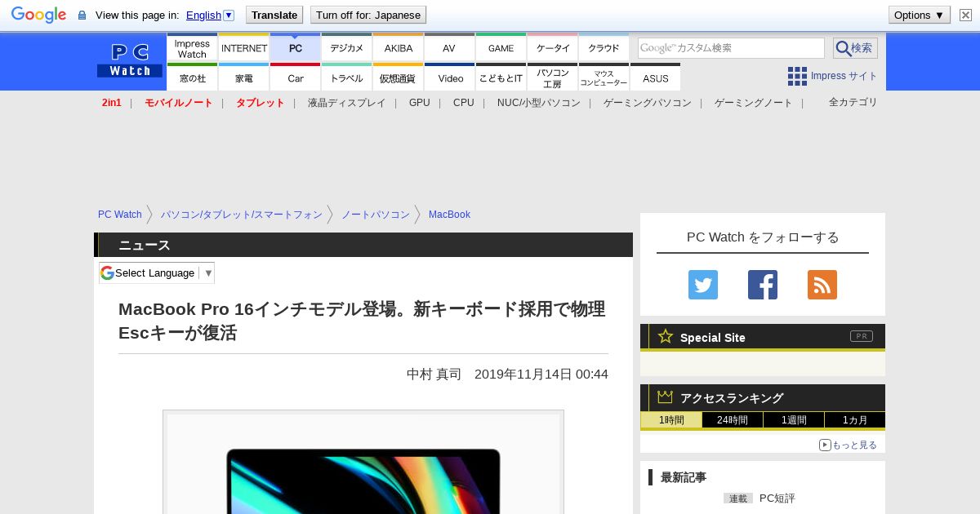Open the 窓の杜 tab
This screenshot has width=980, height=514.
click(192, 78)
